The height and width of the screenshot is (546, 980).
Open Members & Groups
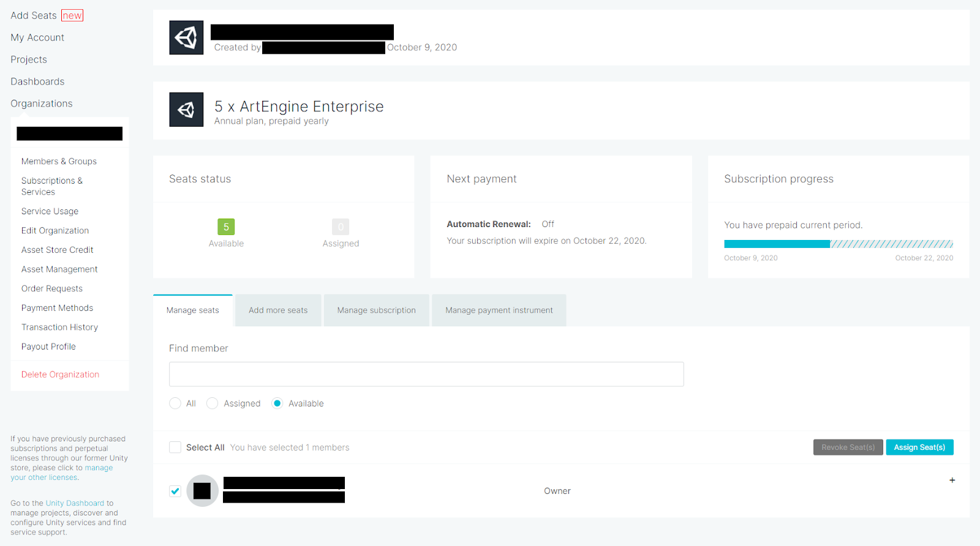point(59,161)
